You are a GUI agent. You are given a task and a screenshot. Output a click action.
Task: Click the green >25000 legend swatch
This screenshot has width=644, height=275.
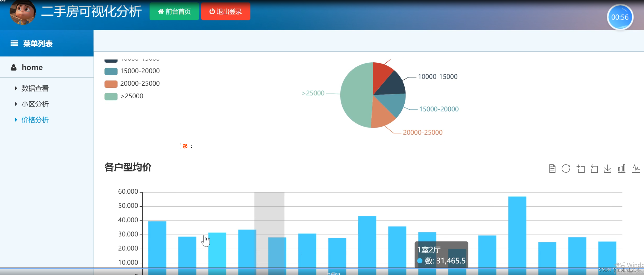tap(111, 97)
